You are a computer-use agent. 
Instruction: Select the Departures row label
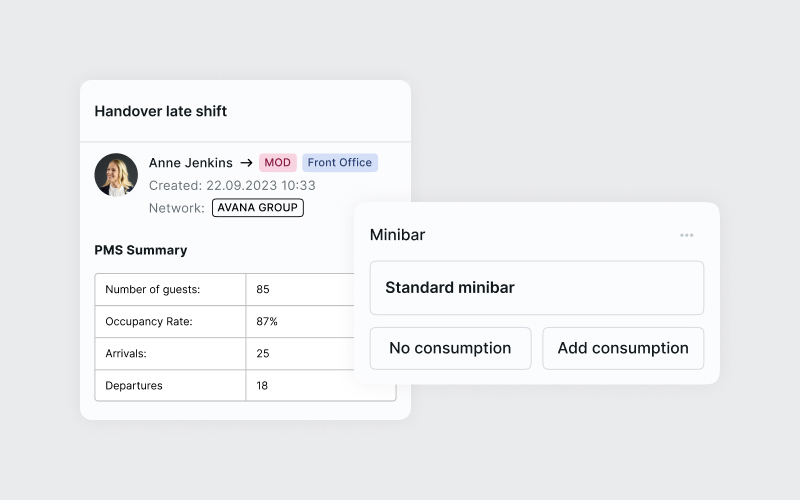click(x=134, y=385)
